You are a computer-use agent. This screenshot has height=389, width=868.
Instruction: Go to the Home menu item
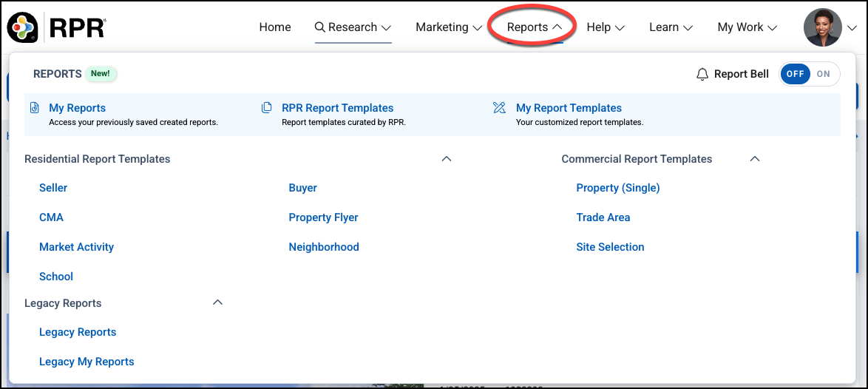pyautogui.click(x=275, y=27)
